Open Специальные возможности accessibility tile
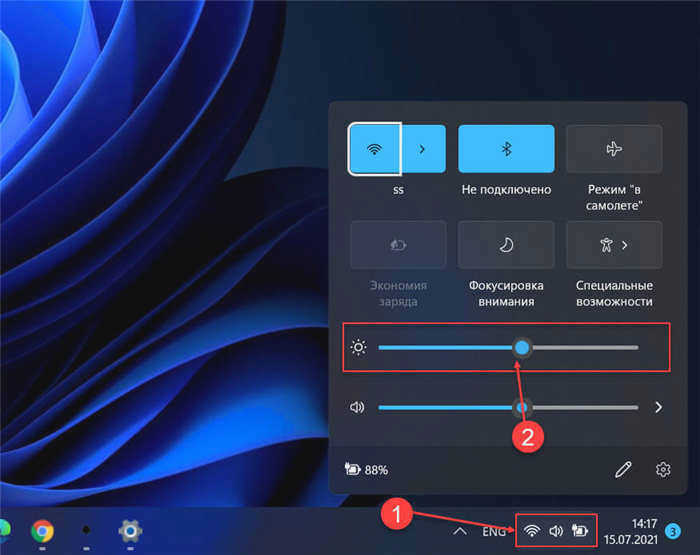 tap(614, 245)
